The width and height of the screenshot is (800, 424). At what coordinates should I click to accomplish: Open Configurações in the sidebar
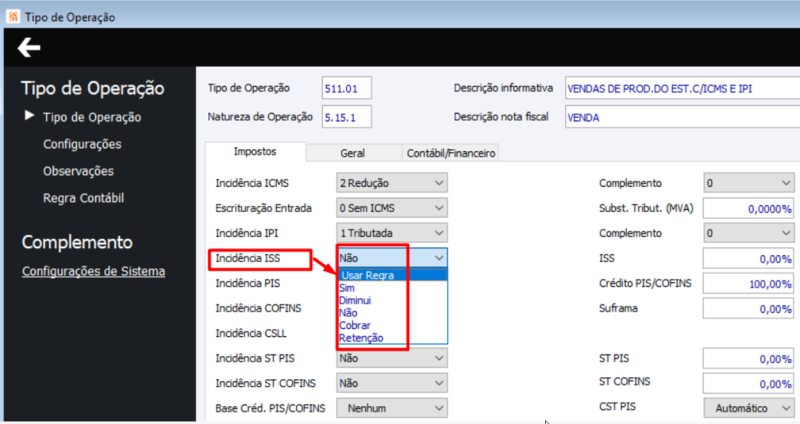[82, 144]
